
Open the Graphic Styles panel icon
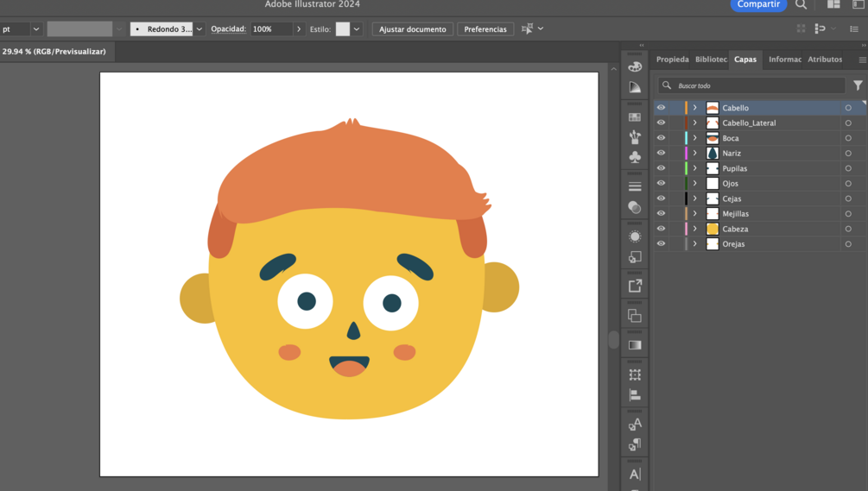635,257
